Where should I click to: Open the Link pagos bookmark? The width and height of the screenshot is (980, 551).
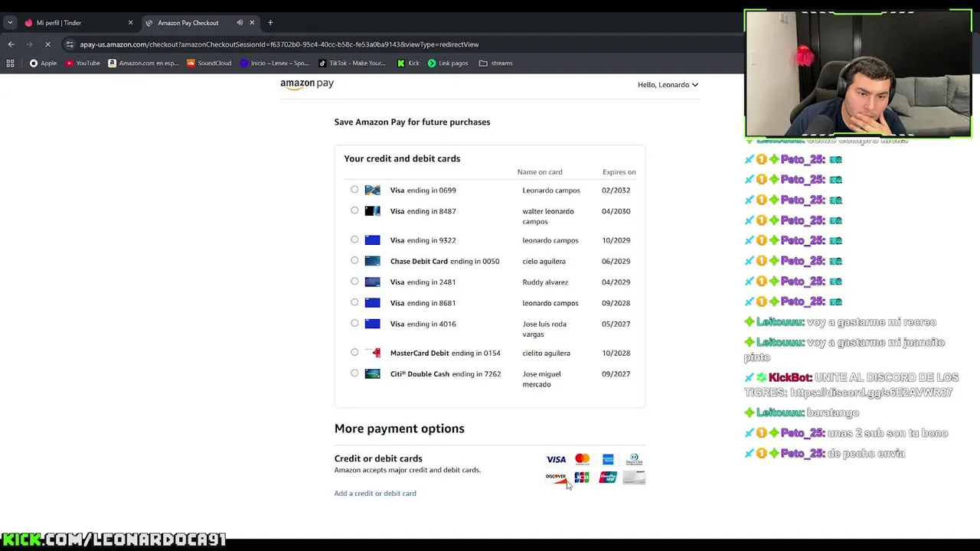tap(448, 64)
